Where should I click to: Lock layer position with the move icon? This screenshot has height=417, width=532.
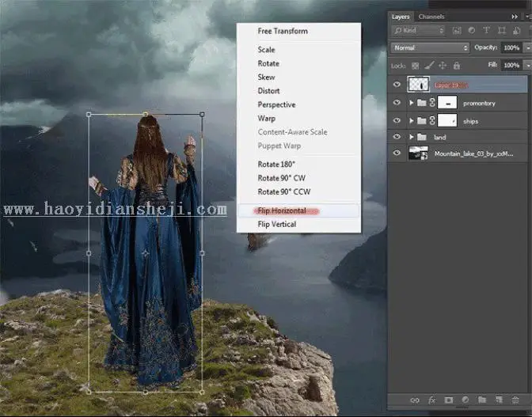tap(443, 66)
